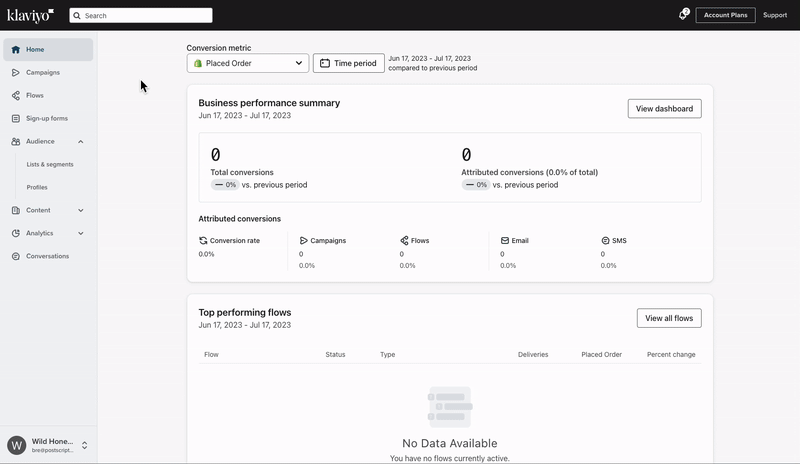Open the Placed Order conversion metric dropdown

(x=247, y=63)
